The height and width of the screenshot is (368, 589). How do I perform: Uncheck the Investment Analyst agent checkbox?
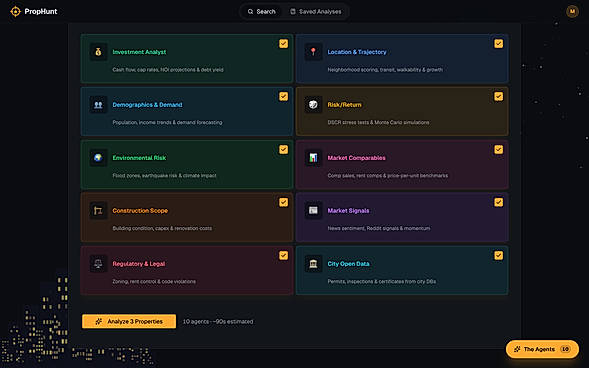284,44
